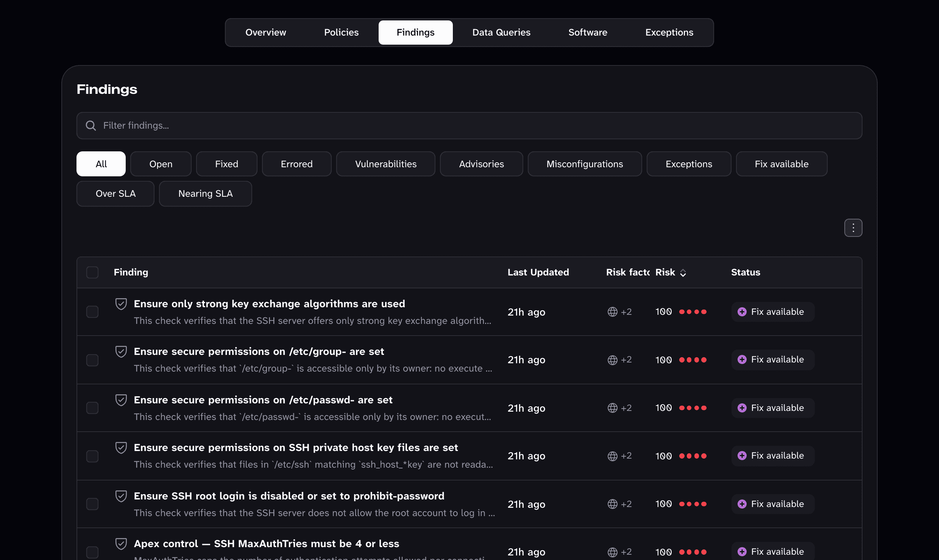The image size is (939, 560).
Task: Switch to the Overview tab
Action: tap(266, 33)
